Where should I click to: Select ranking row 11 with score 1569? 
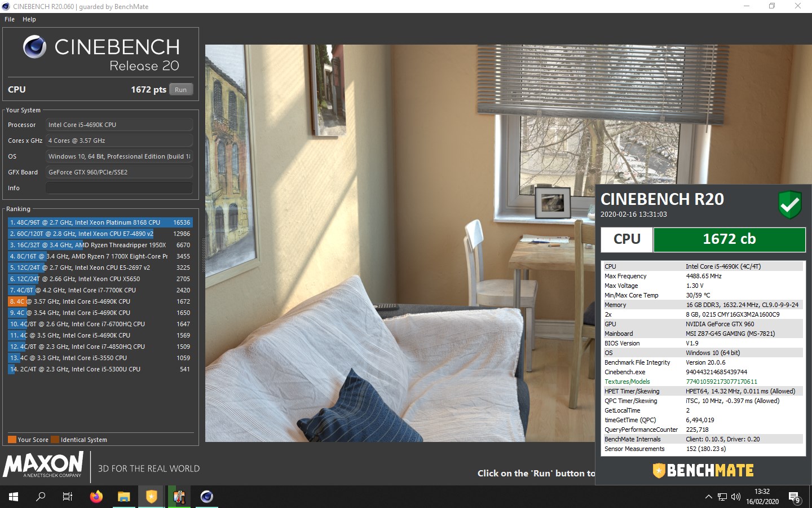(100, 335)
